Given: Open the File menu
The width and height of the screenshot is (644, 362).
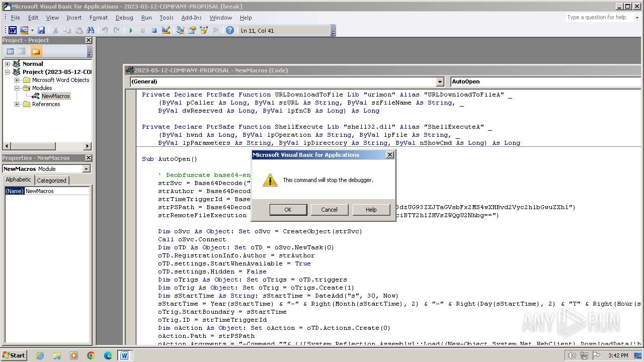Looking at the screenshot, I should (16, 18).
